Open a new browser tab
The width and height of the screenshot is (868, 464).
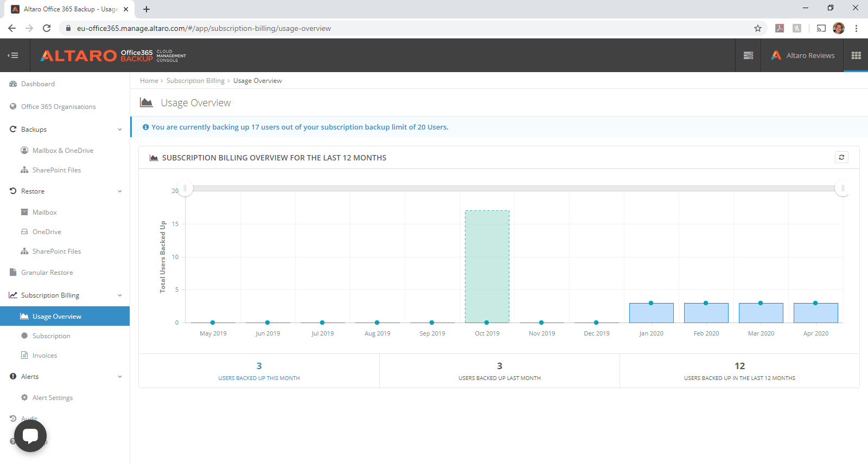(x=146, y=9)
